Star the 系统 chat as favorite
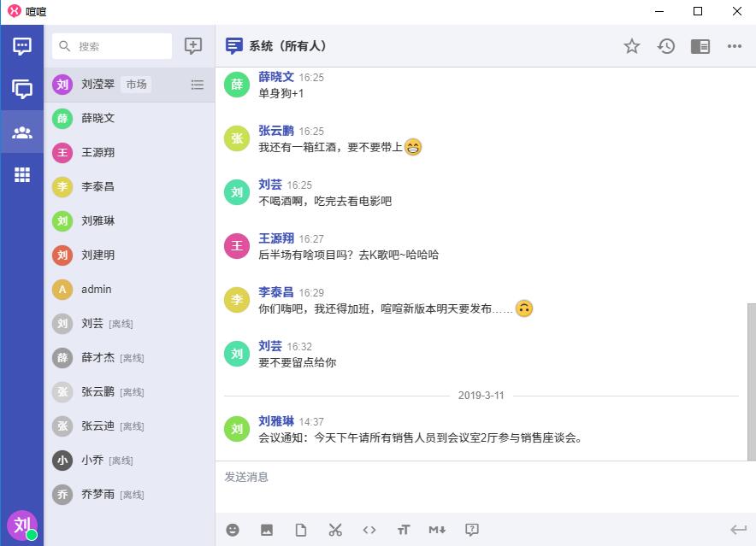This screenshot has width=756, height=546. coord(632,46)
